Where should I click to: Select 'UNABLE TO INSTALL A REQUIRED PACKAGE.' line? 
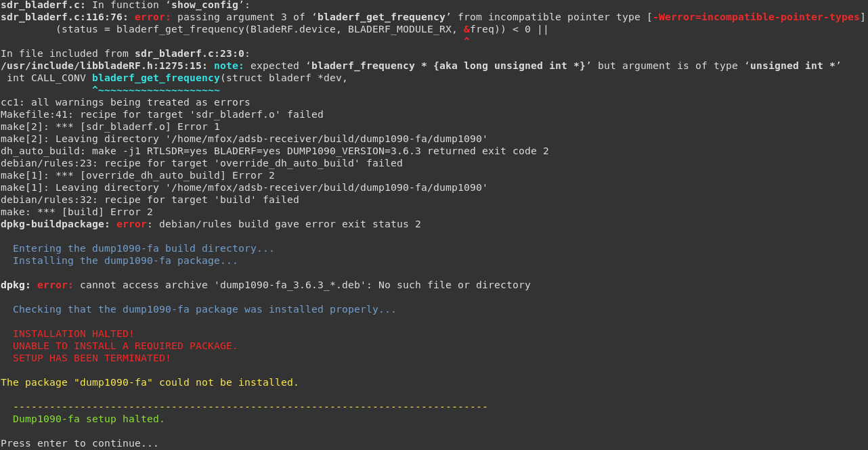click(125, 346)
